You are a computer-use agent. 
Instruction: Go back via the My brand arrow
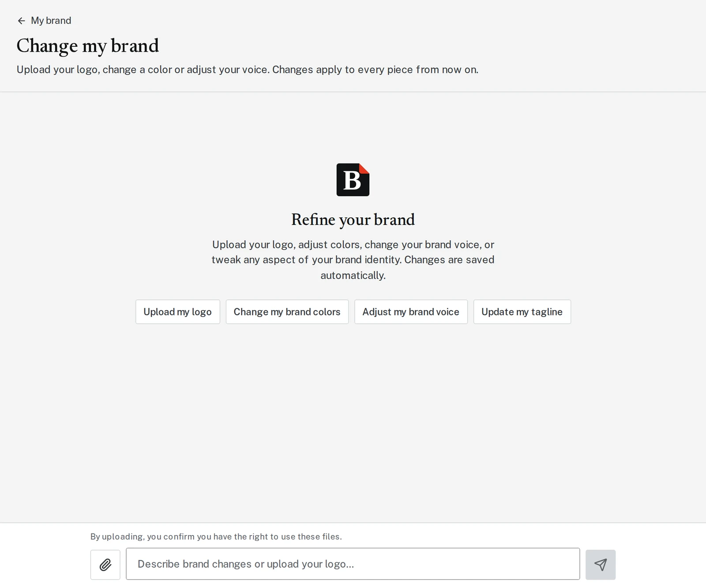(x=21, y=21)
